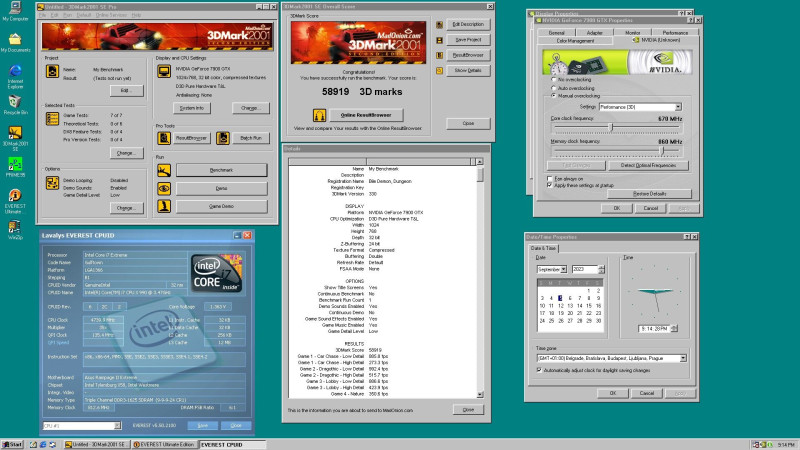Open the CPU #1 dropdown in EVEREST CPUID
This screenshot has height=450, width=800.
pyautogui.click(x=117, y=426)
